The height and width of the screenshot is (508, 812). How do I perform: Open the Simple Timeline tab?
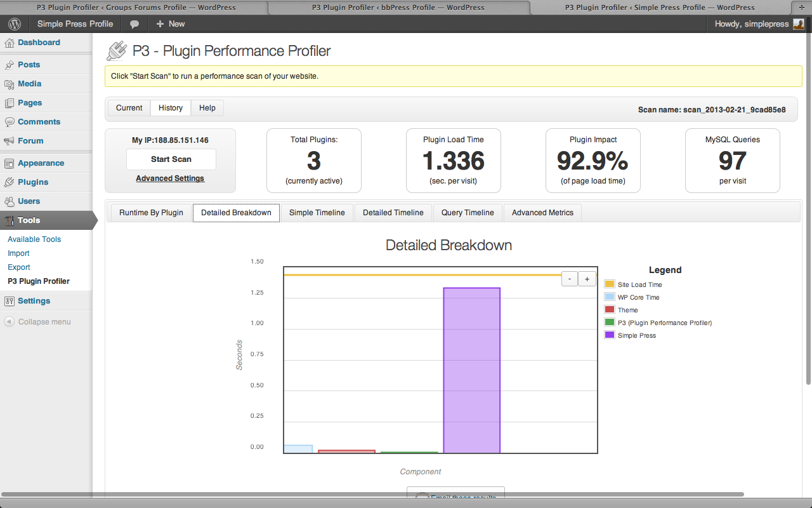tap(317, 213)
